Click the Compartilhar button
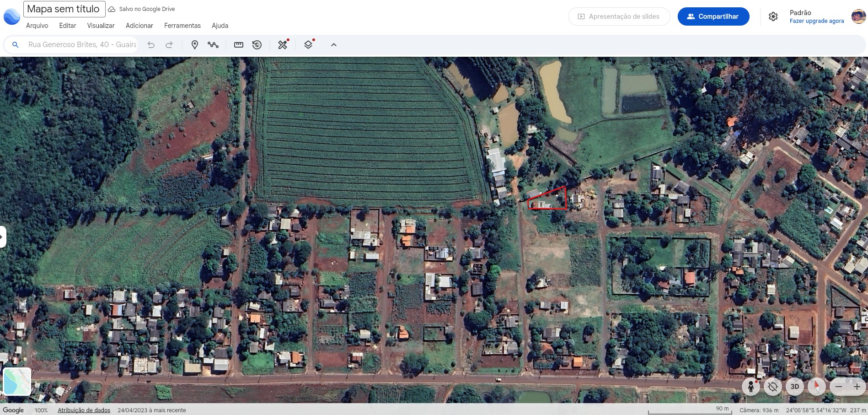The height and width of the screenshot is (415, 868). click(713, 16)
